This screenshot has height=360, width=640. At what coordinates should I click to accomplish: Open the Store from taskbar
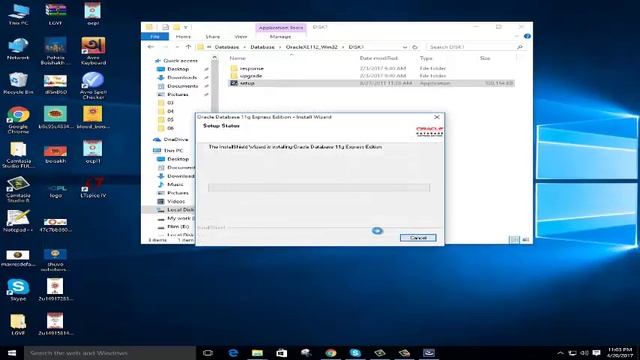pyautogui.click(x=282, y=353)
